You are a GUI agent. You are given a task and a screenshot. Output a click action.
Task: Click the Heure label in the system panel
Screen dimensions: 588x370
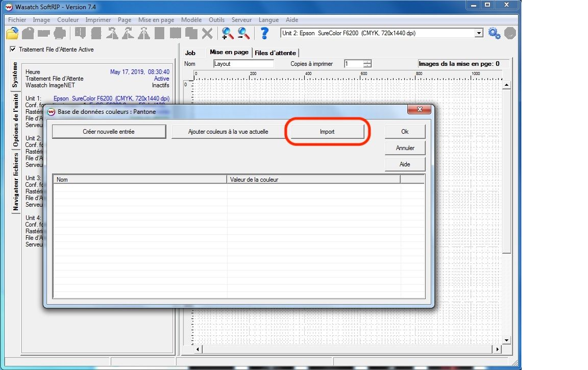click(x=33, y=71)
